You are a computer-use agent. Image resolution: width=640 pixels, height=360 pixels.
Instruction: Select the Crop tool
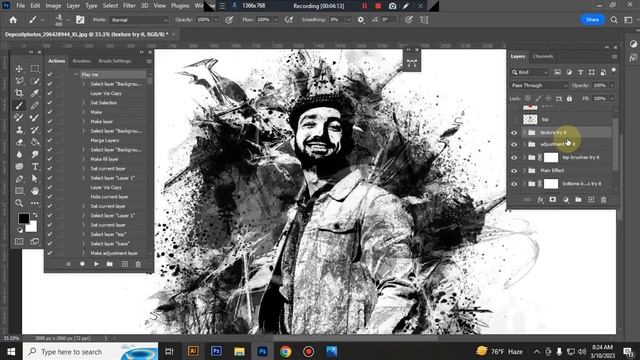click(x=19, y=93)
